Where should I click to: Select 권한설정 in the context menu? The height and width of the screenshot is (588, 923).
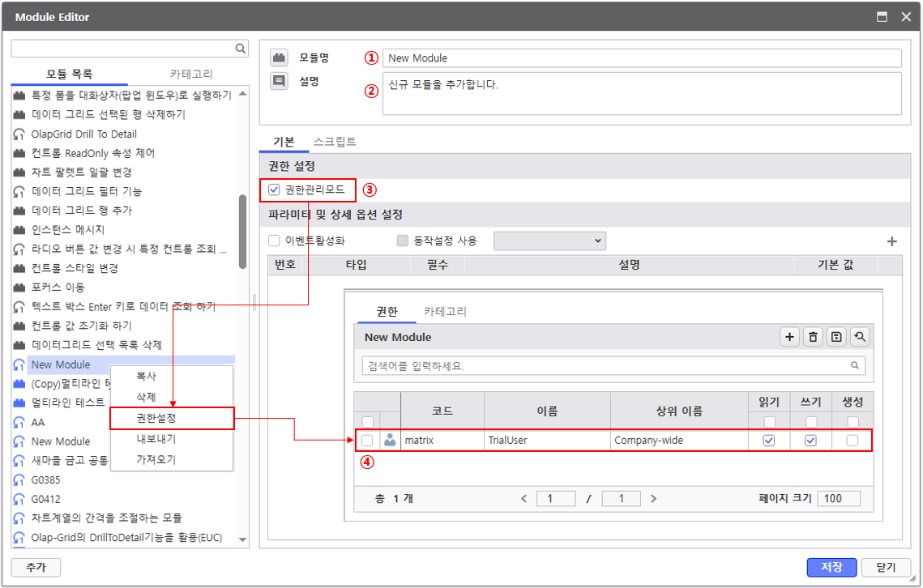[156, 418]
